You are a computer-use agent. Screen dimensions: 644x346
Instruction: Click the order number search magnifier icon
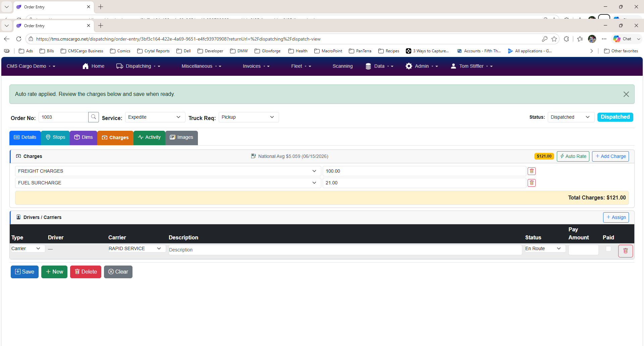pyautogui.click(x=94, y=117)
